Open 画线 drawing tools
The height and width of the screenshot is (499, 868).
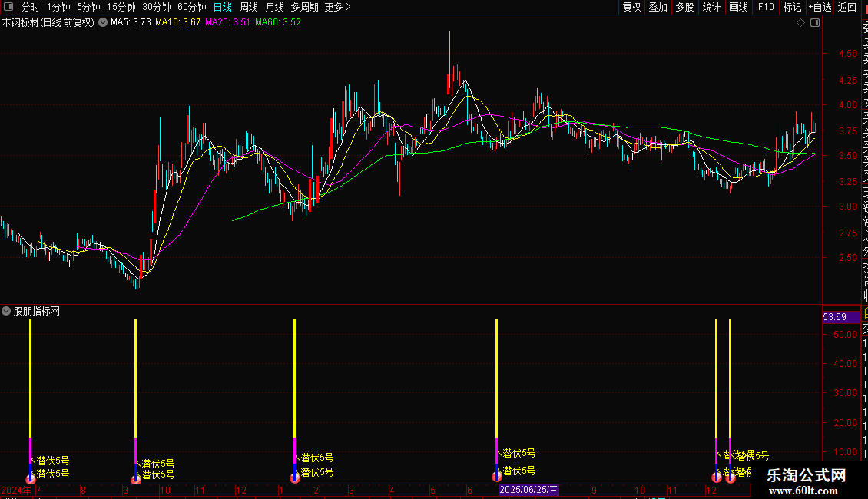(738, 7)
